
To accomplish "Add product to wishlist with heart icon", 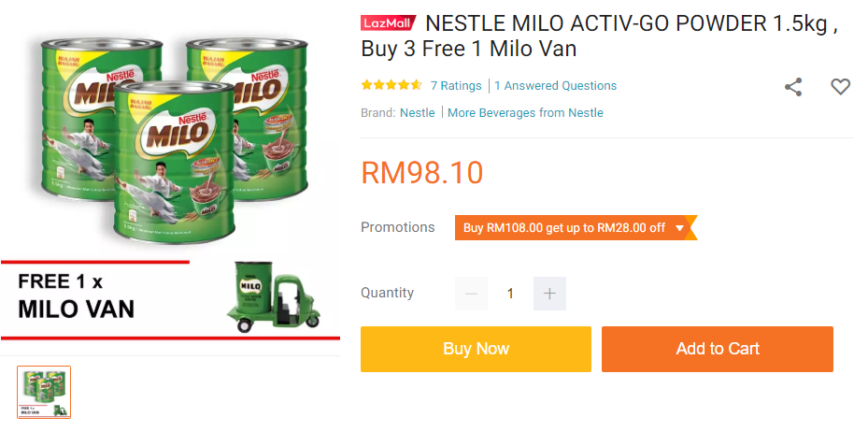I will coord(841,87).
